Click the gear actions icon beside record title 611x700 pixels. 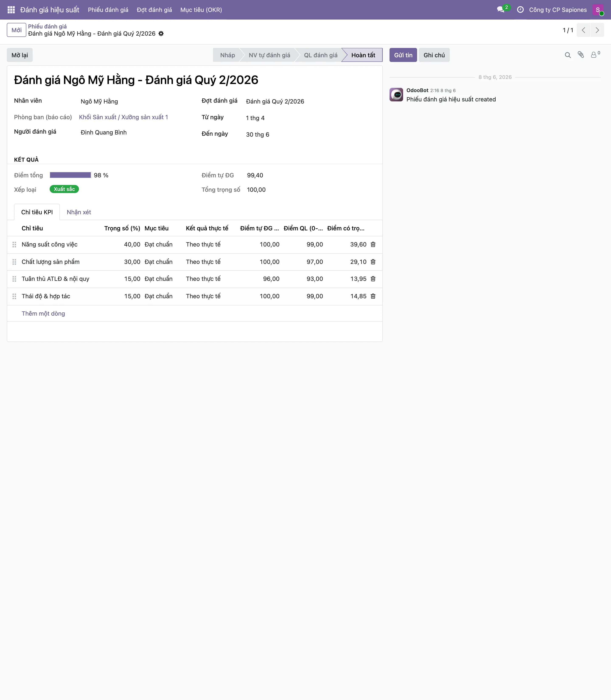[161, 34]
